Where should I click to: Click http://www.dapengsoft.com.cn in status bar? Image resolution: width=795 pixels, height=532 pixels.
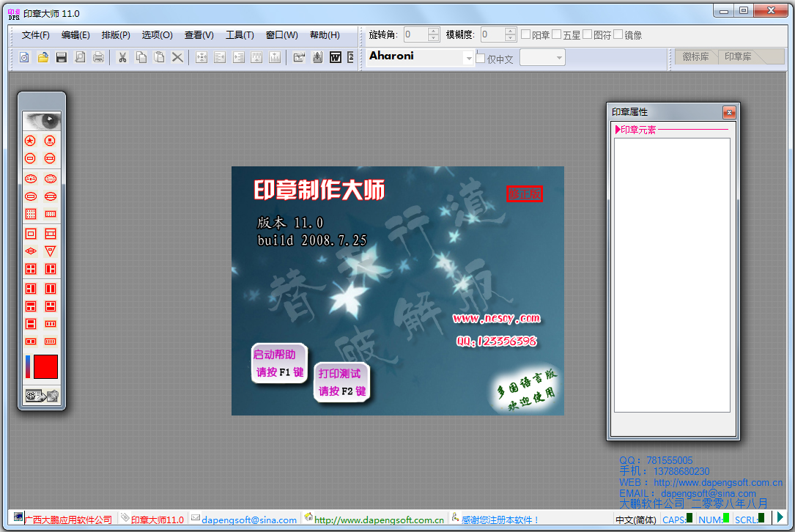tap(379, 520)
